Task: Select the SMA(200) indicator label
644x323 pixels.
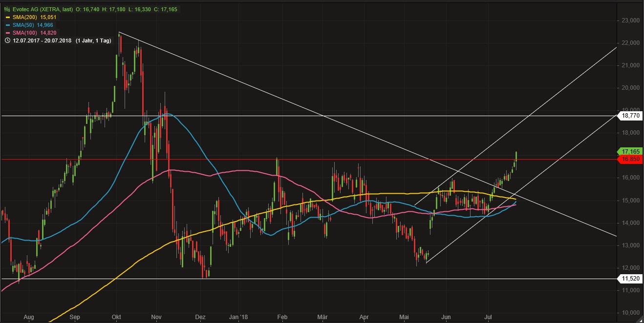Action: [x=24, y=17]
